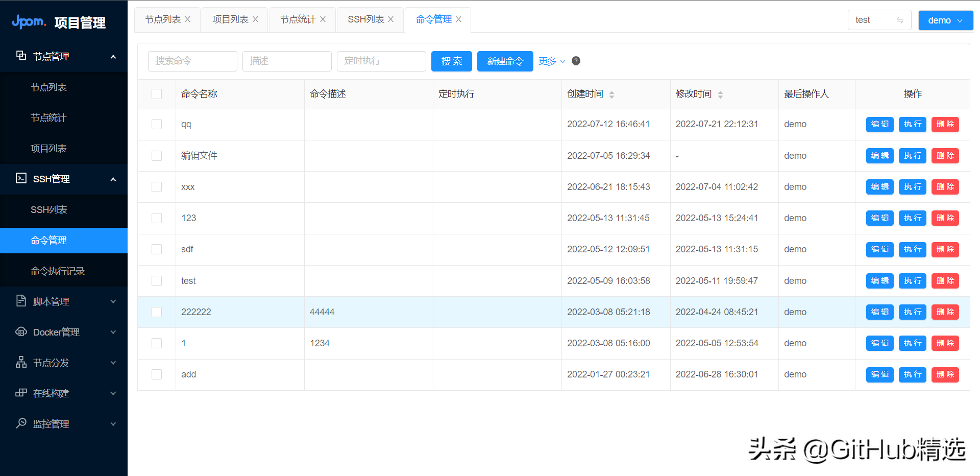Click the SSH管理 sidebar icon
The width and height of the screenshot is (980, 476).
click(x=21, y=179)
